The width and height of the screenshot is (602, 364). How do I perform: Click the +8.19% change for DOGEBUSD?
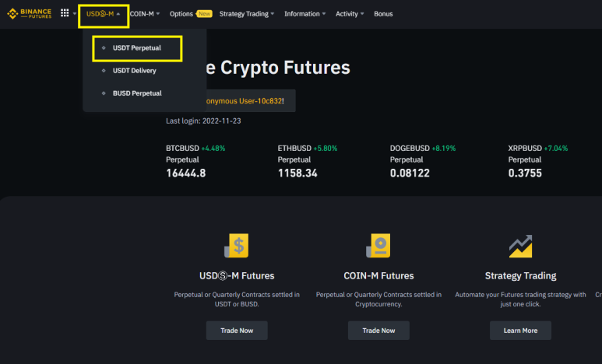tap(443, 149)
